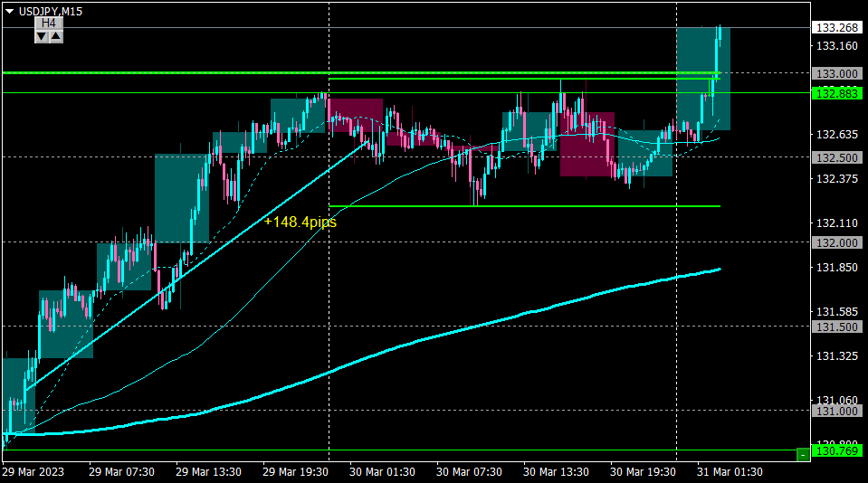Click the 132.500 grey level label
The height and width of the screenshot is (483, 868).
(x=837, y=157)
